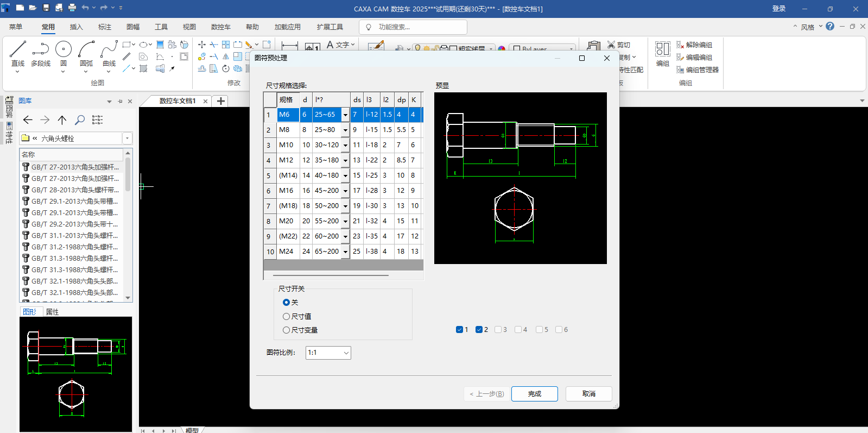868x433 pixels.
Task: Select the 圆 (circle) drawing tool
Action: click(64, 54)
